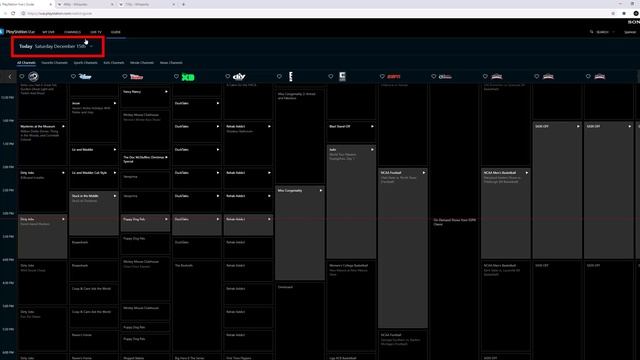Click the search magnifier icon
The width and height of the screenshot is (640, 360).
click(591, 32)
